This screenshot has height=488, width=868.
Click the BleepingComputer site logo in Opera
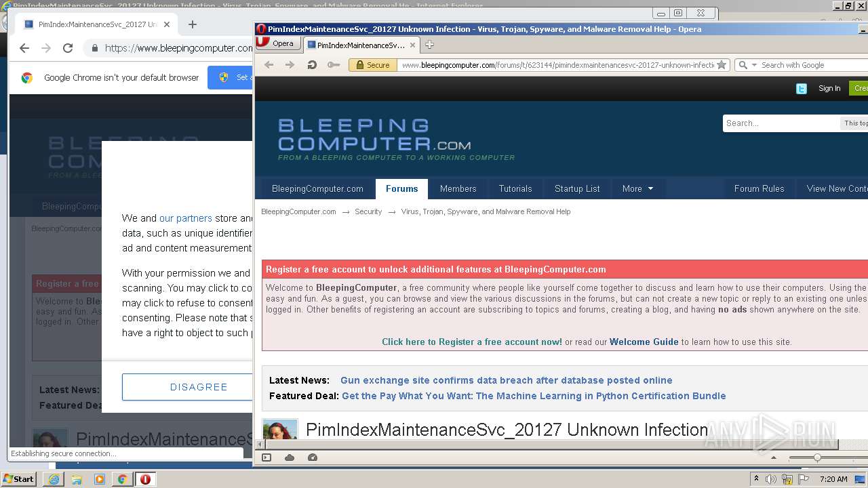pyautogui.click(x=396, y=140)
